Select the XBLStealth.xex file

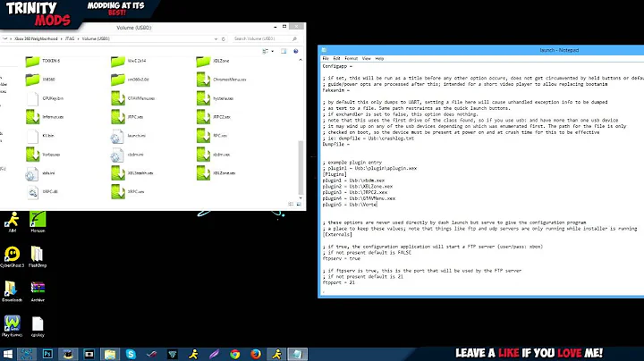click(x=131, y=173)
